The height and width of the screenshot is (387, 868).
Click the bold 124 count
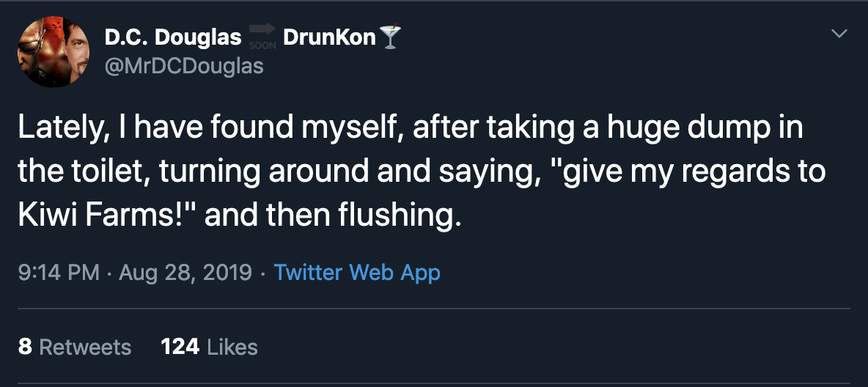[180, 347]
